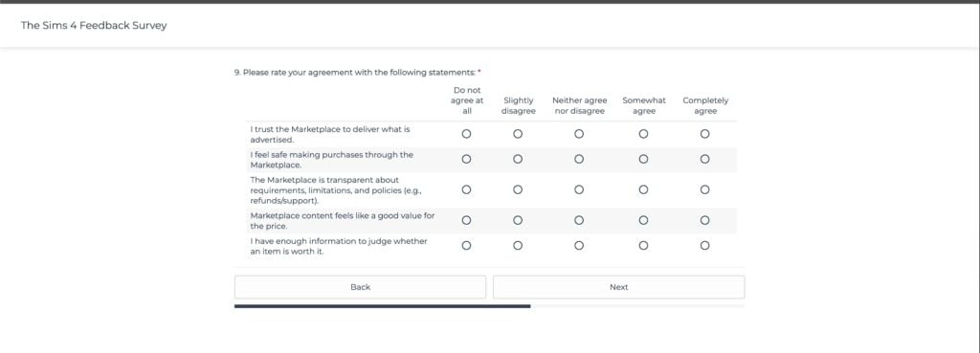Click the survey progress bar

489,306
